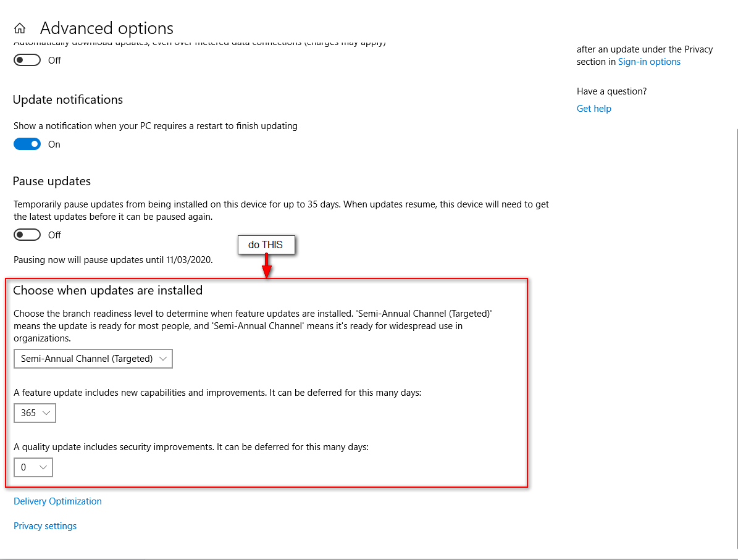The width and height of the screenshot is (738, 560).
Task: Go to the Privacy settings link
Action: tap(45, 526)
